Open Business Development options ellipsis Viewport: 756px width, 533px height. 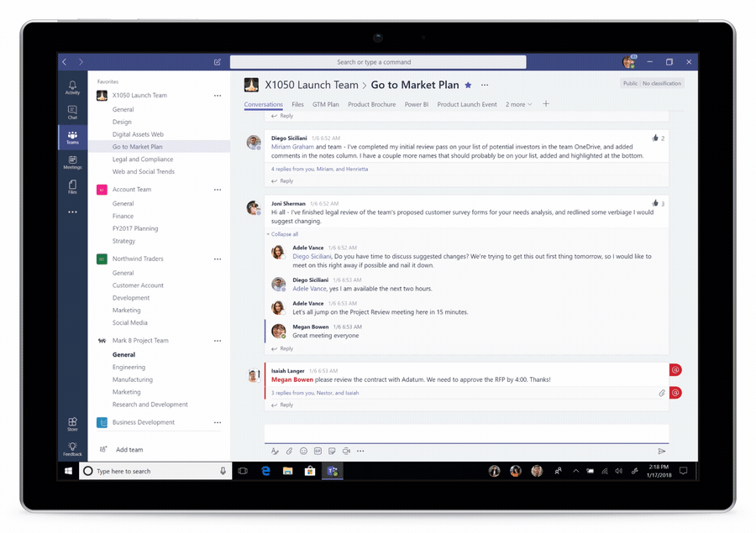(x=218, y=423)
